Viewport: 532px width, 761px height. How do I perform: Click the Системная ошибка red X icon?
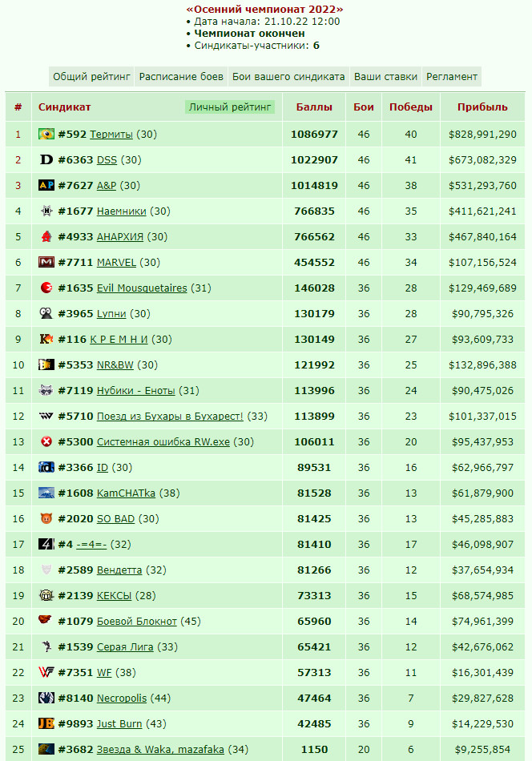click(x=46, y=441)
